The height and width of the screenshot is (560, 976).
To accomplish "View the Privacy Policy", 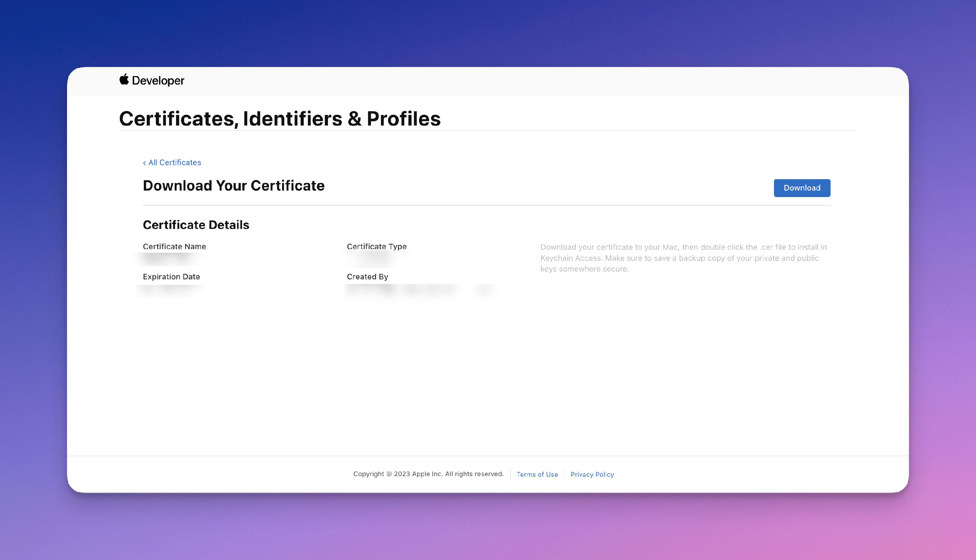I will (592, 474).
